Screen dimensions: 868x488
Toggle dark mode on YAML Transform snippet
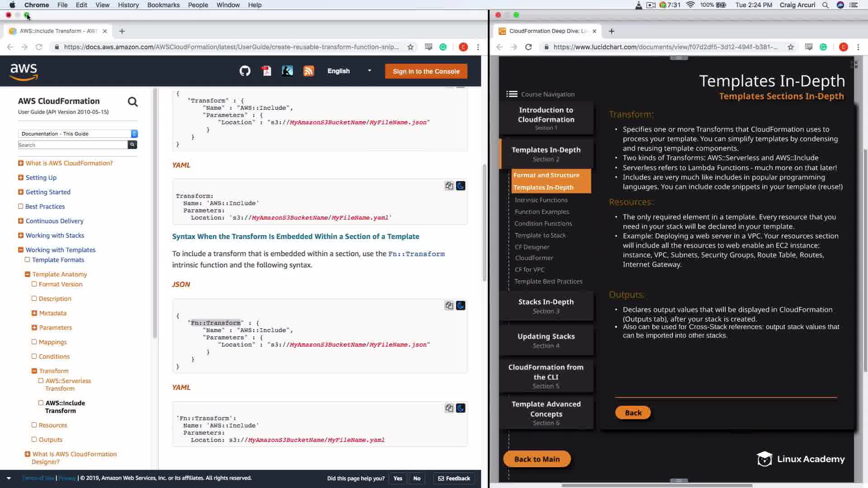[x=461, y=186]
